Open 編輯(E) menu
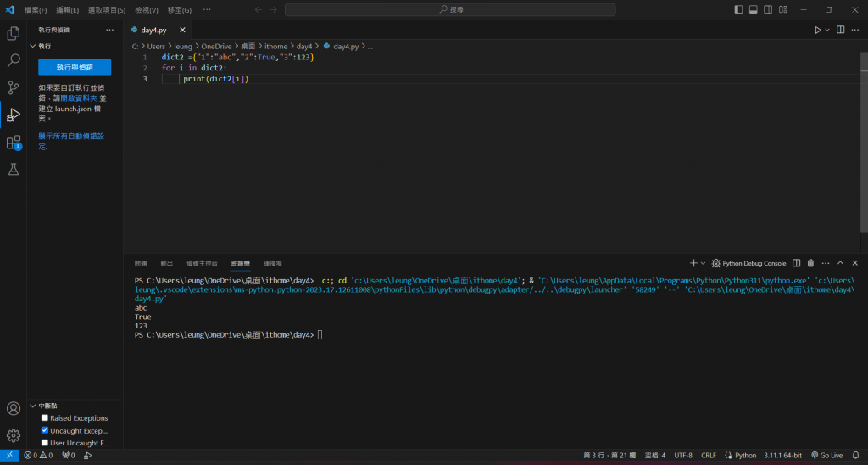This screenshot has height=465, width=868. coord(68,10)
